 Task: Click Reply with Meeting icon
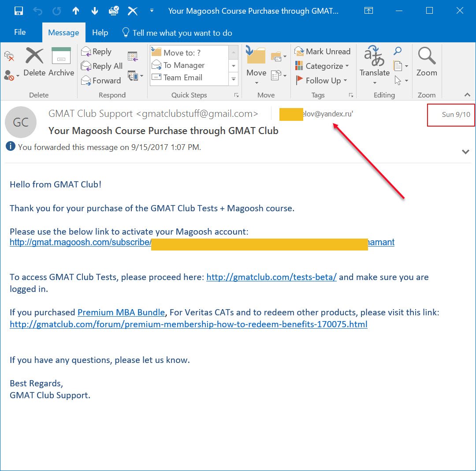[133, 56]
